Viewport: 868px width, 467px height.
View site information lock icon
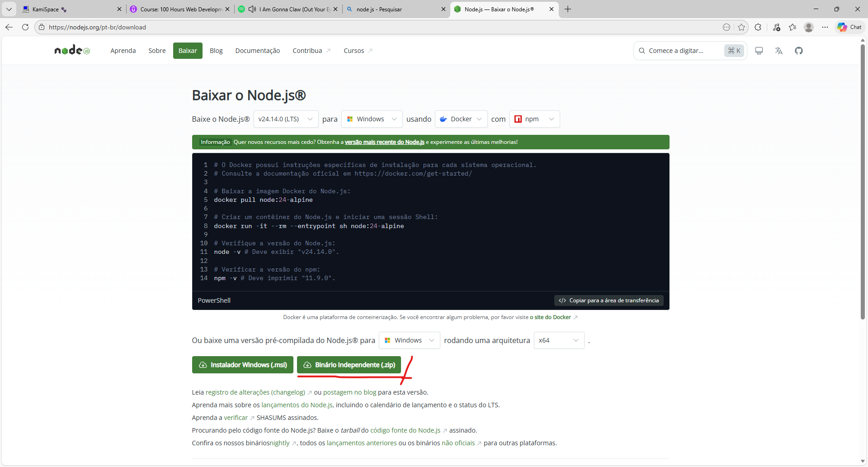click(x=42, y=27)
